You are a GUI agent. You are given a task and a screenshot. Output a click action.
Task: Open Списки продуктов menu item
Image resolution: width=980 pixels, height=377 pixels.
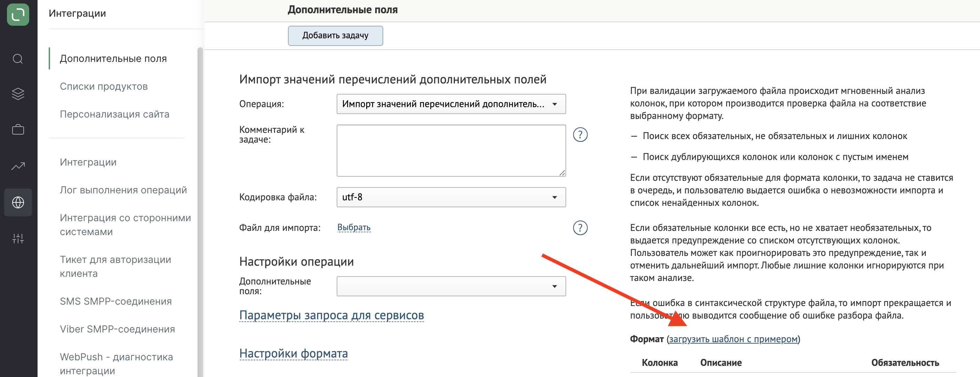tap(104, 86)
